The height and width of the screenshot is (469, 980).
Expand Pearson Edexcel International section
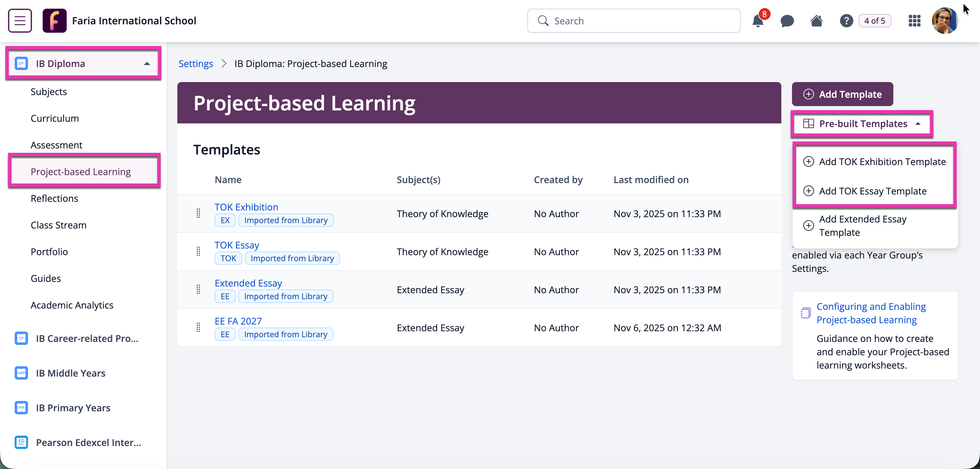click(x=89, y=442)
